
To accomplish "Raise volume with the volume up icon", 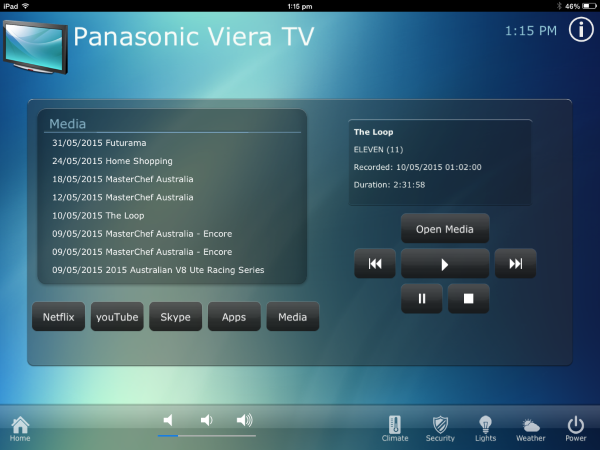I will tap(244, 420).
